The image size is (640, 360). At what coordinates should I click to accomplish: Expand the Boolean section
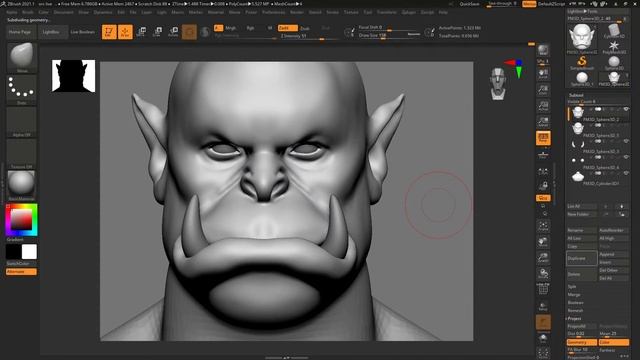[x=576, y=303]
